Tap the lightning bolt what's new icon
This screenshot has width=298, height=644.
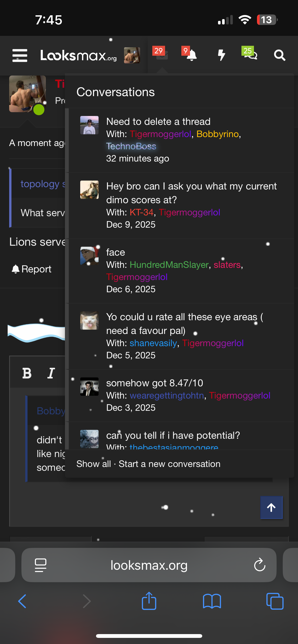[x=221, y=55]
